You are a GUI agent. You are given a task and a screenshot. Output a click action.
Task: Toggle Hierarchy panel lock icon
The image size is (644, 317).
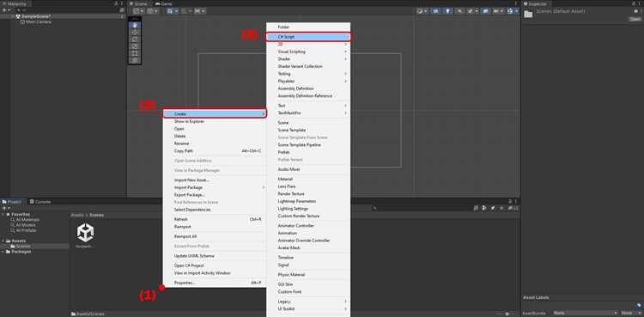116,3
